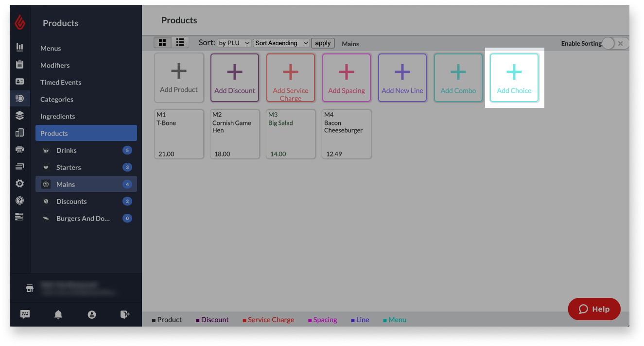Switch to list view layout

180,42
